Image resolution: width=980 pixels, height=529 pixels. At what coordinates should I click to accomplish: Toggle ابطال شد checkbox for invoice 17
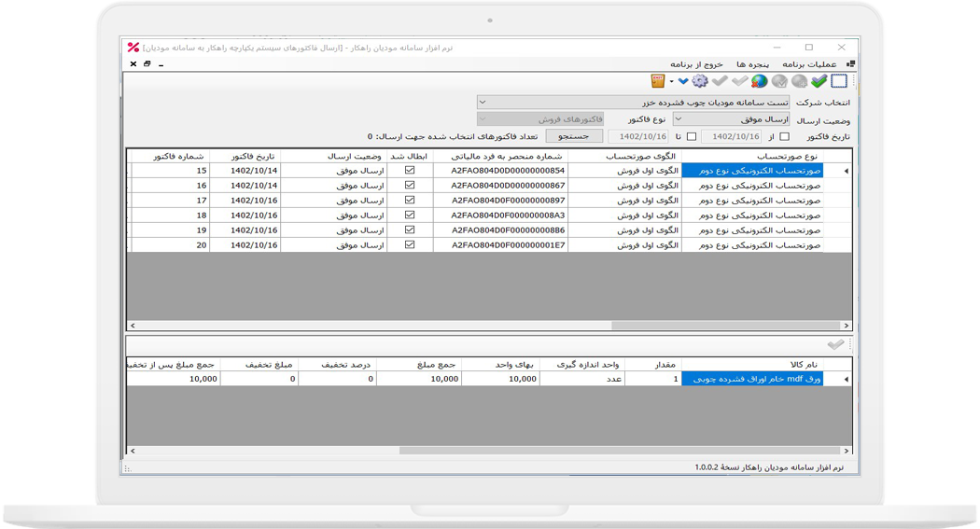pos(410,200)
